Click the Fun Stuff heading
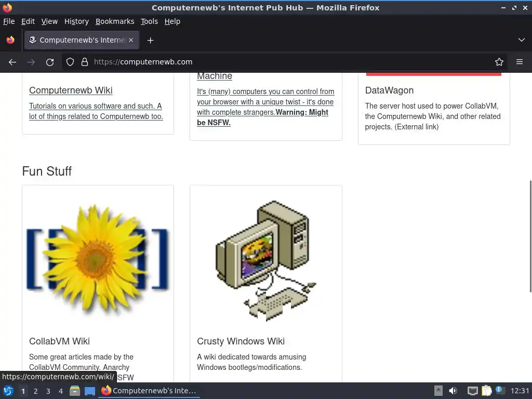532x399 pixels. [x=47, y=171]
